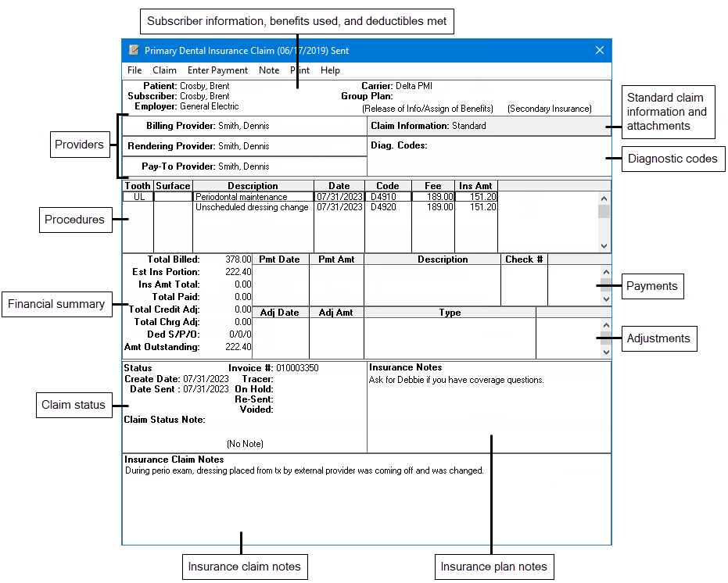This screenshot has height=583, width=728.
Task: Click the up arrow of the procedures scrollbar
Action: tap(604, 199)
